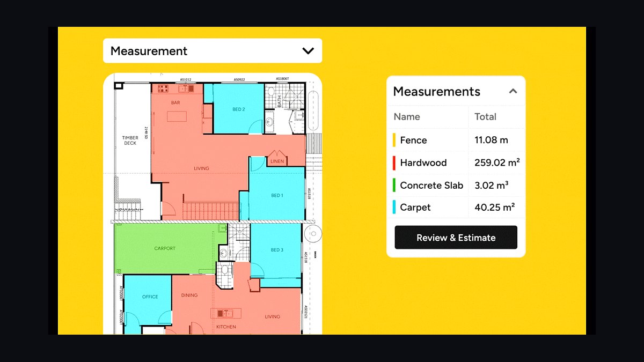Click the green Concrete Slab color swatch
The image size is (644, 362).
click(394, 185)
